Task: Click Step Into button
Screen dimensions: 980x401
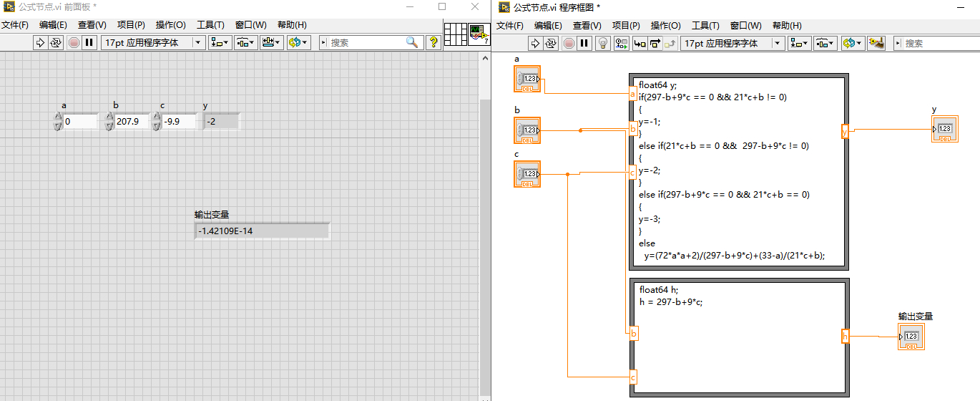Action: (x=640, y=44)
